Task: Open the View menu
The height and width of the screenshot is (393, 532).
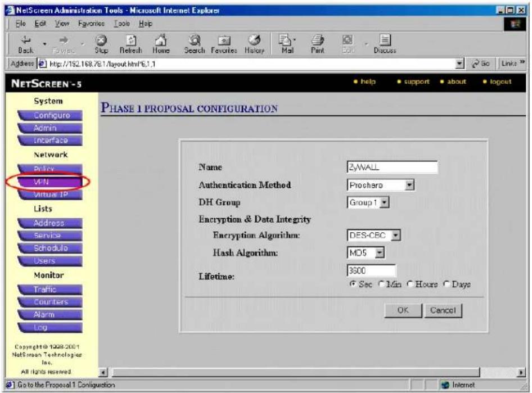Action: point(62,24)
